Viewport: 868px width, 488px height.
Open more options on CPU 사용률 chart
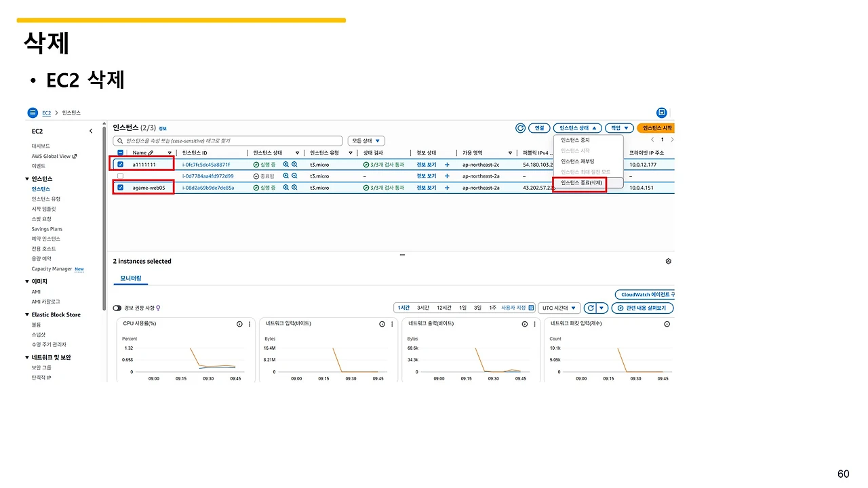[x=250, y=324]
